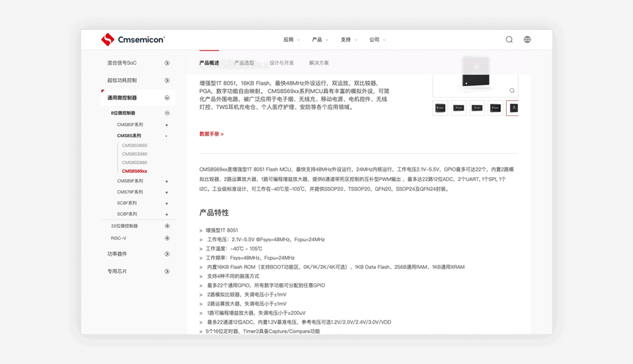
Task: Expand the 专用芯片 category arrow
Action: coord(167,271)
